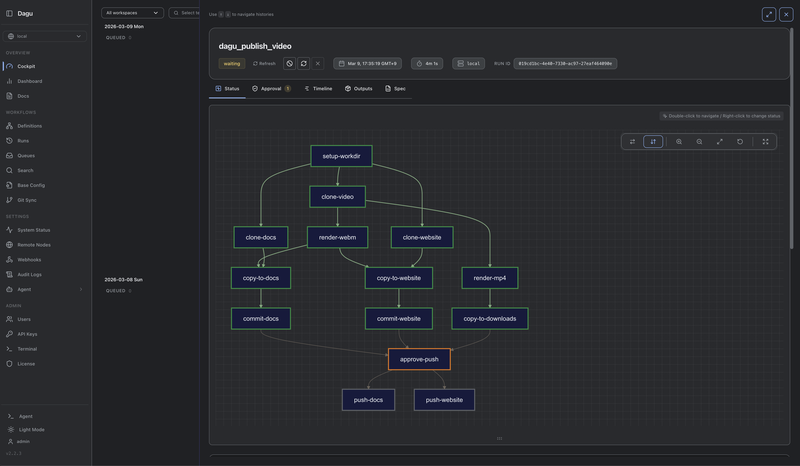Fit the graph to view
Viewport: 800px width, 466px height.
tap(719, 141)
